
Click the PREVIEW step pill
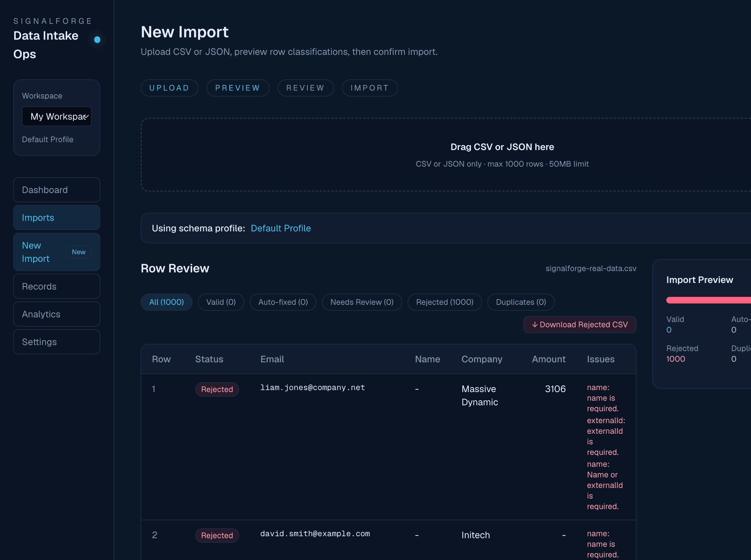click(x=238, y=88)
